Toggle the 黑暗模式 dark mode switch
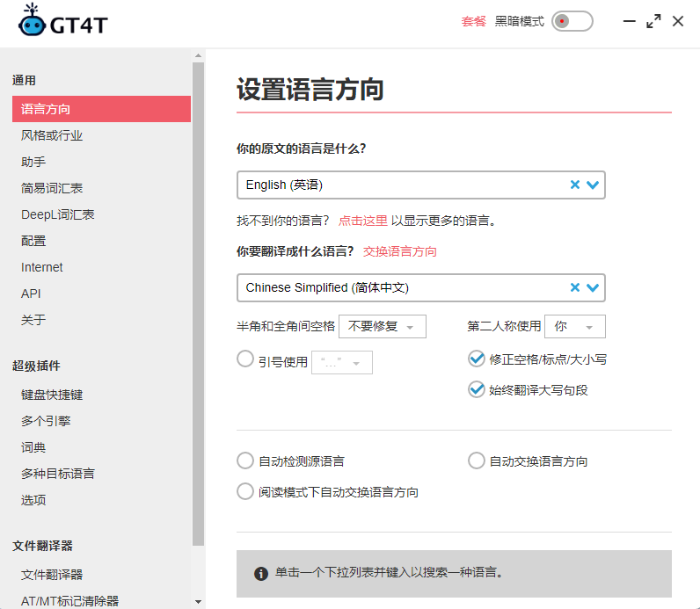 [x=572, y=21]
